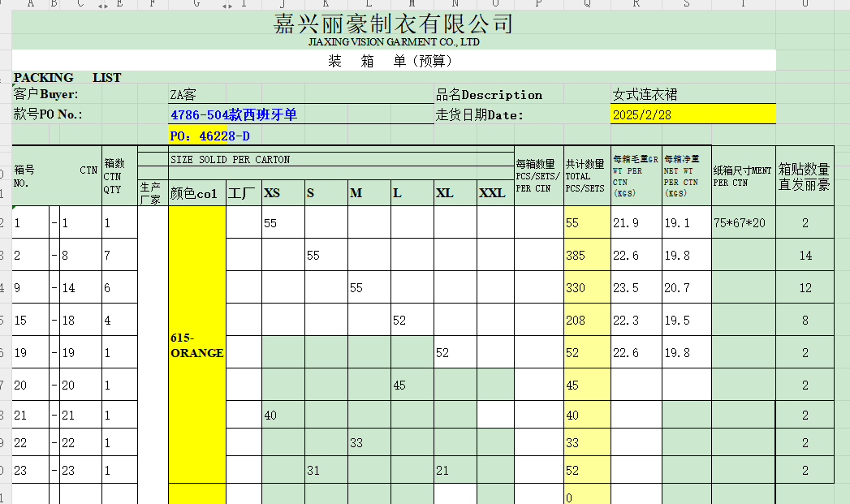Select the 615-ORANGE color cell
Viewport: 850px width, 504px height.
[196, 345]
